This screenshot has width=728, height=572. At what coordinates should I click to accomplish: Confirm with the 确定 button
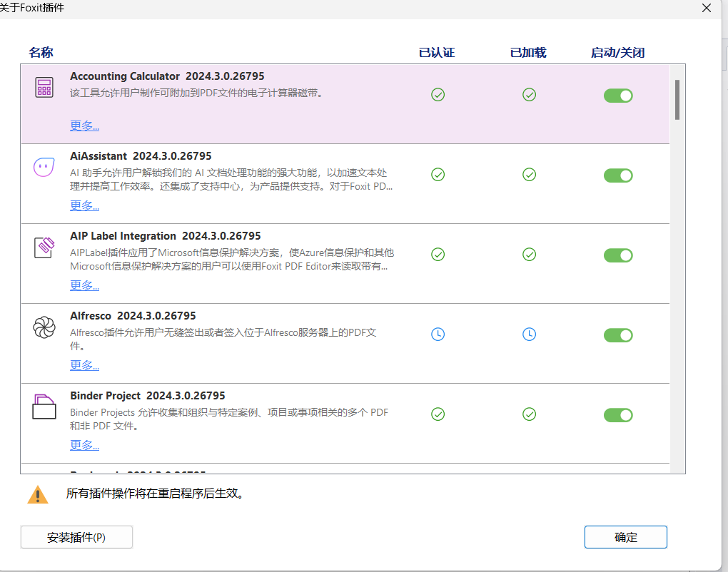click(625, 537)
